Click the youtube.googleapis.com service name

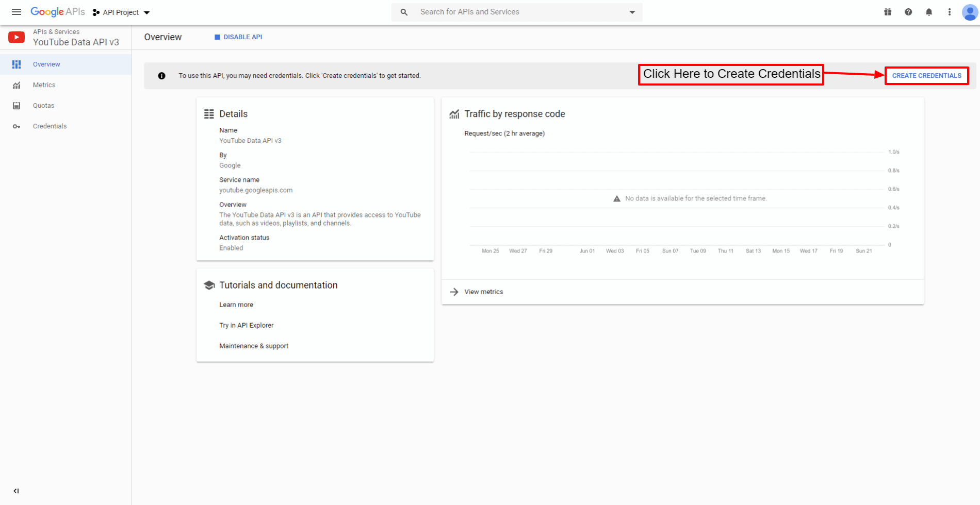(256, 190)
